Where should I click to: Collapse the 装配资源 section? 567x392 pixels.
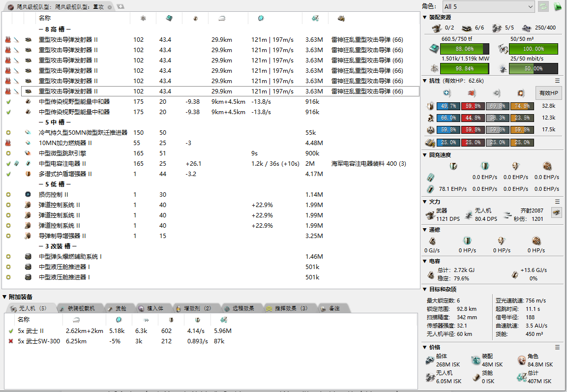point(425,17)
